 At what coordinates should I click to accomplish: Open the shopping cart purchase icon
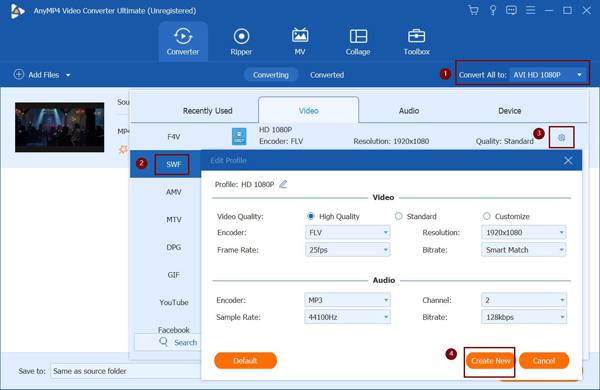[x=473, y=10]
